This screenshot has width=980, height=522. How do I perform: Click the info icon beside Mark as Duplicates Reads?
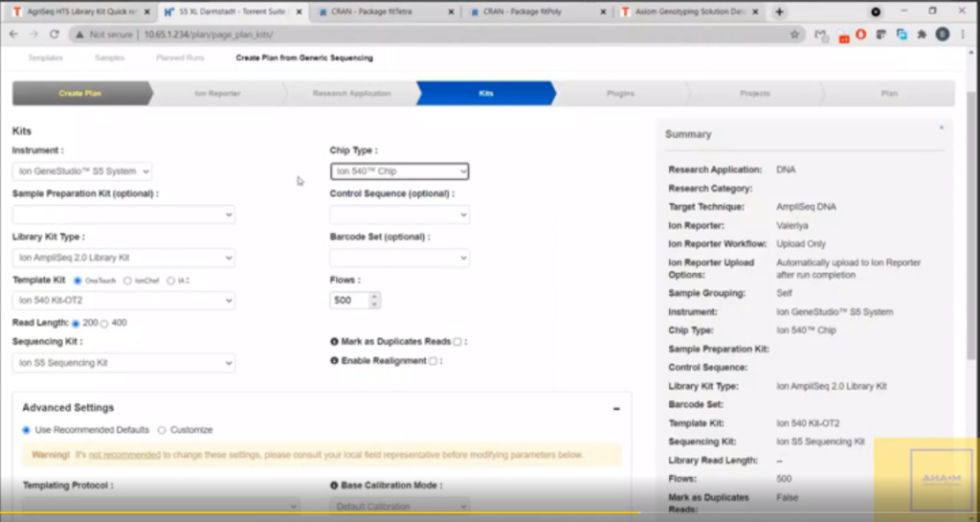point(333,341)
